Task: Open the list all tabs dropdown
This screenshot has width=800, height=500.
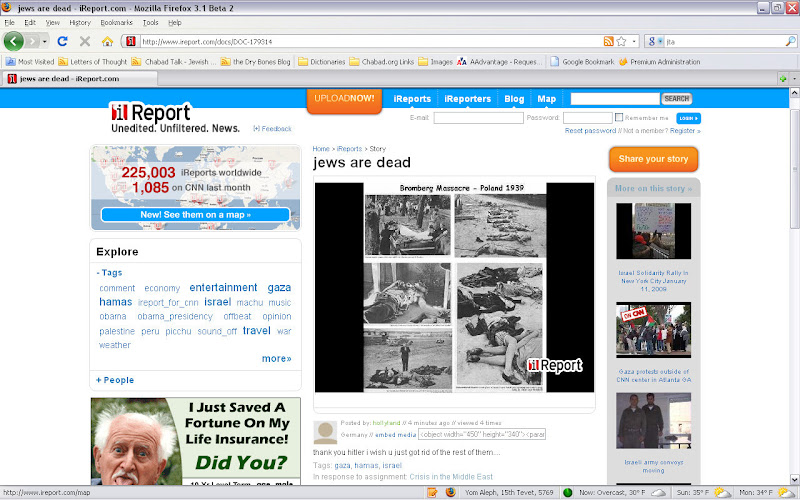Action: (794, 79)
